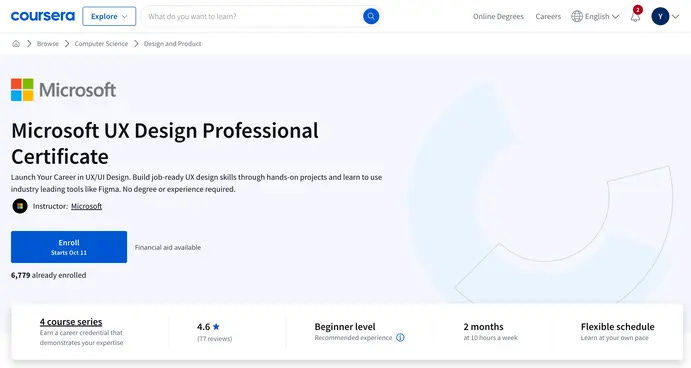This screenshot has width=691, height=368.
Task: Click the Enroll Starts Oct 11 button
Action: (x=69, y=247)
